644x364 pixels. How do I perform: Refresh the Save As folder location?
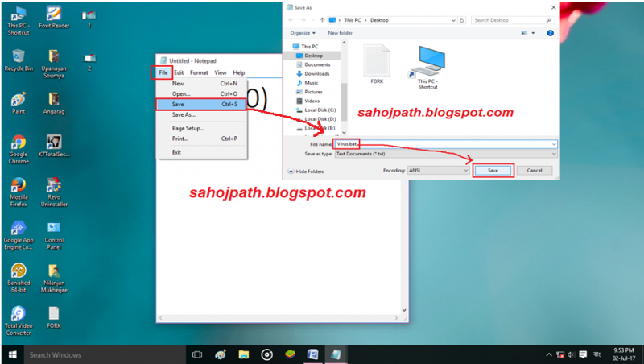(x=461, y=19)
